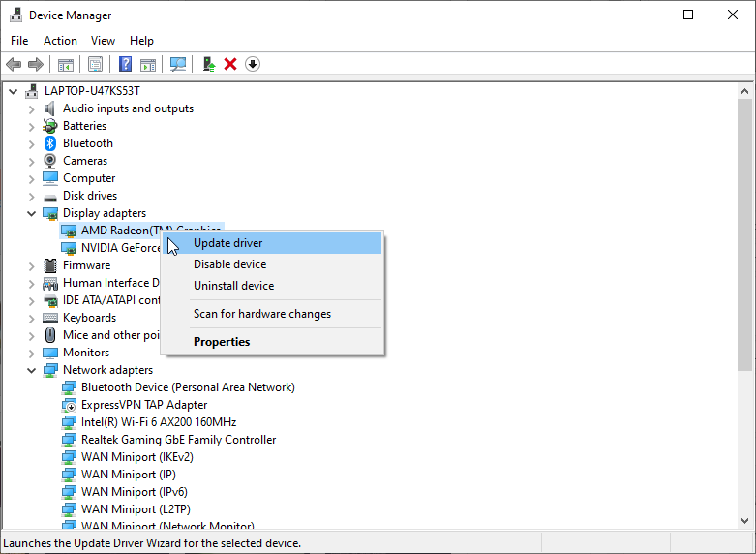
Task: Collapse the Network adapters category
Action: pyautogui.click(x=31, y=370)
